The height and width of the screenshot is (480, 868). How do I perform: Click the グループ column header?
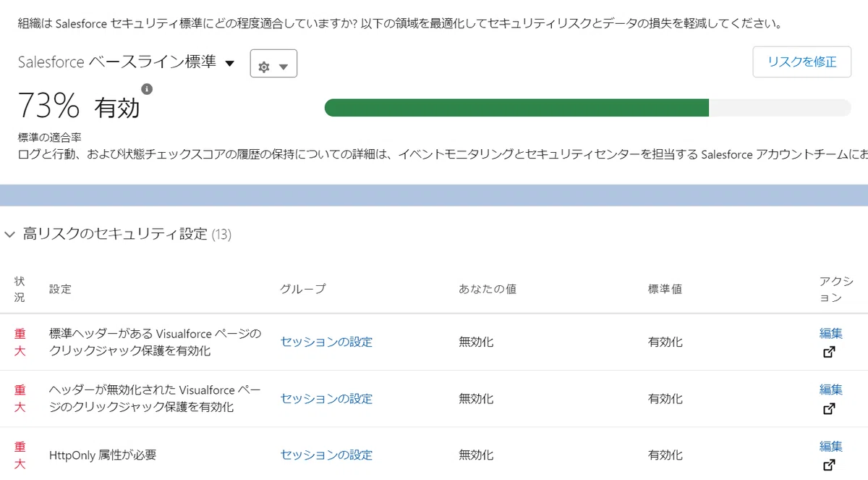coord(303,289)
